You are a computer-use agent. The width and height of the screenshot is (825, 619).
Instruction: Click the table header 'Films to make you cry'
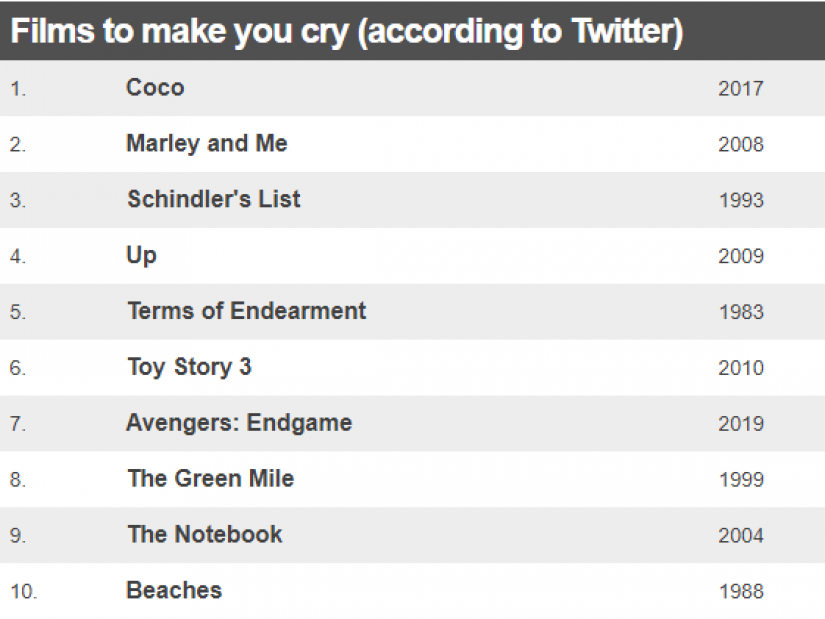coord(346,32)
